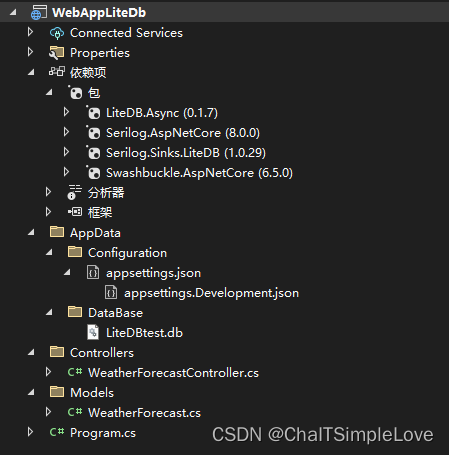Click the 包 packages node icon
This screenshot has width=449, height=455.
click(75, 93)
